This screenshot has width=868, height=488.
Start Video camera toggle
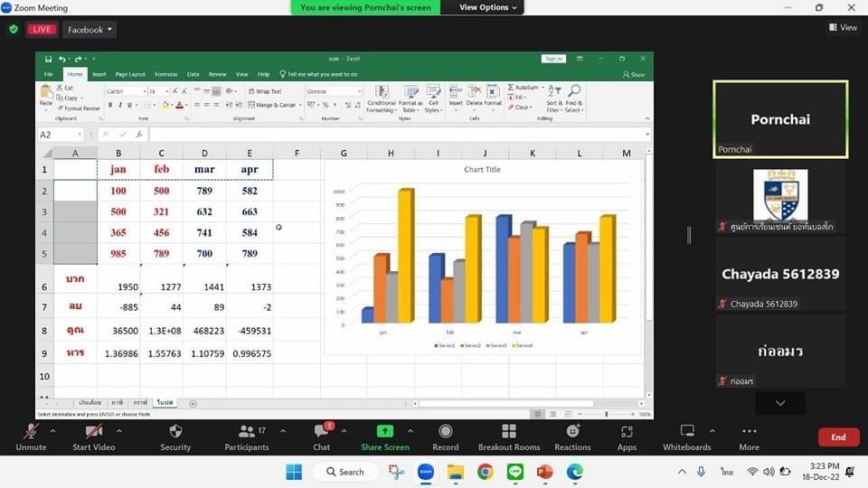point(93,432)
